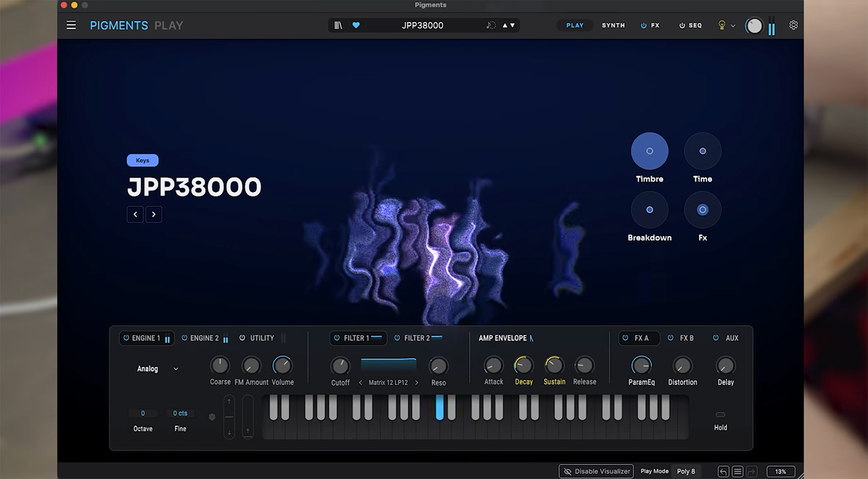The image size is (868, 479).
Task: Go to the next preset with the right chevron under JPP38000
Action: (x=154, y=214)
